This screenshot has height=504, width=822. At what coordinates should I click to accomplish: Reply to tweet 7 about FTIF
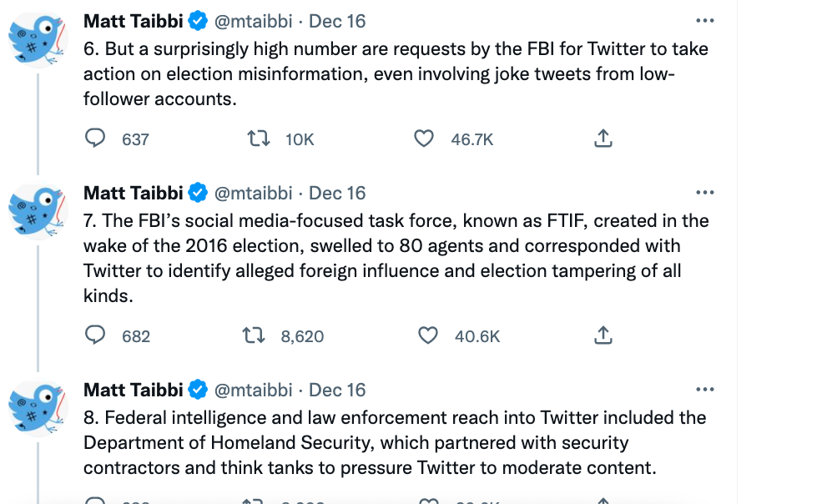pyautogui.click(x=95, y=335)
